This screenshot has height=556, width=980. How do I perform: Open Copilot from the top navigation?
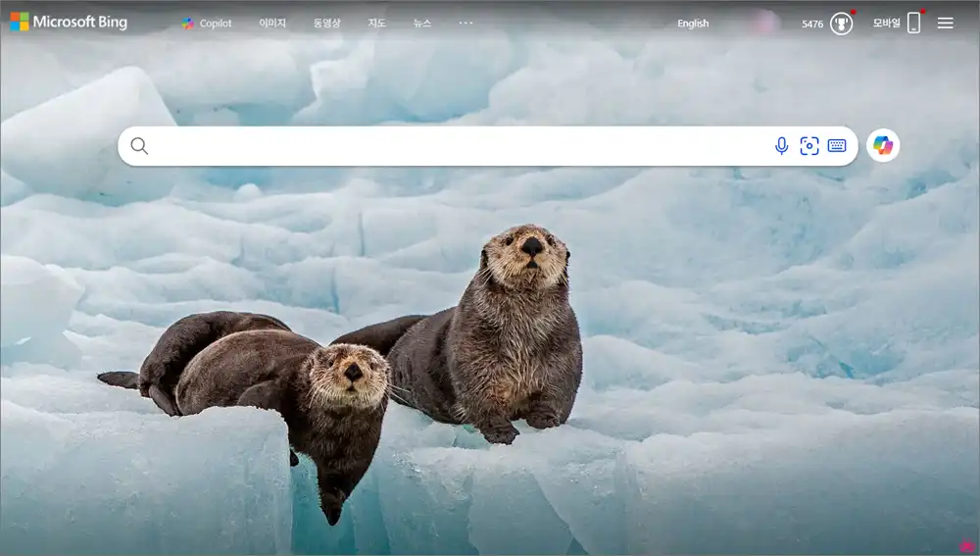[x=207, y=24]
